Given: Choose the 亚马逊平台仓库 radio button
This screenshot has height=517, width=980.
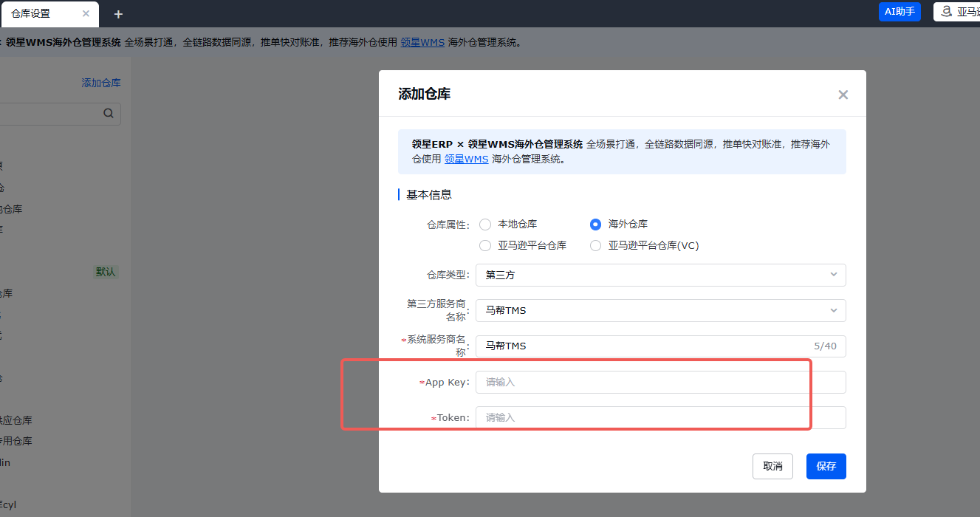Looking at the screenshot, I should pyautogui.click(x=485, y=246).
